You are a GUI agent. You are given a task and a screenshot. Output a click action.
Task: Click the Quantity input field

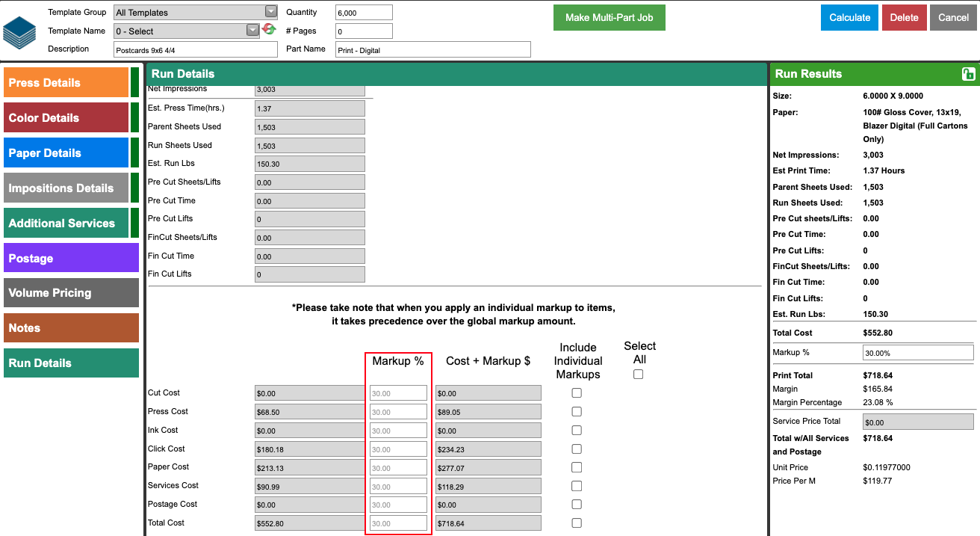(364, 13)
